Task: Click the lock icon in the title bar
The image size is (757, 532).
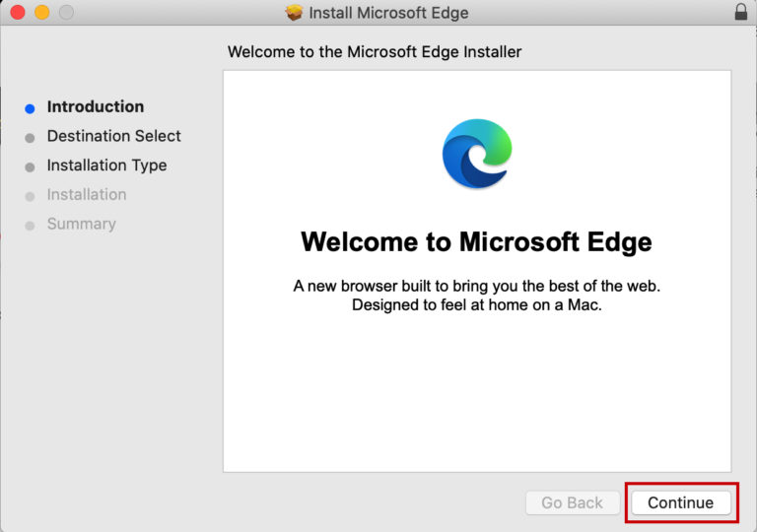Action: (x=741, y=12)
